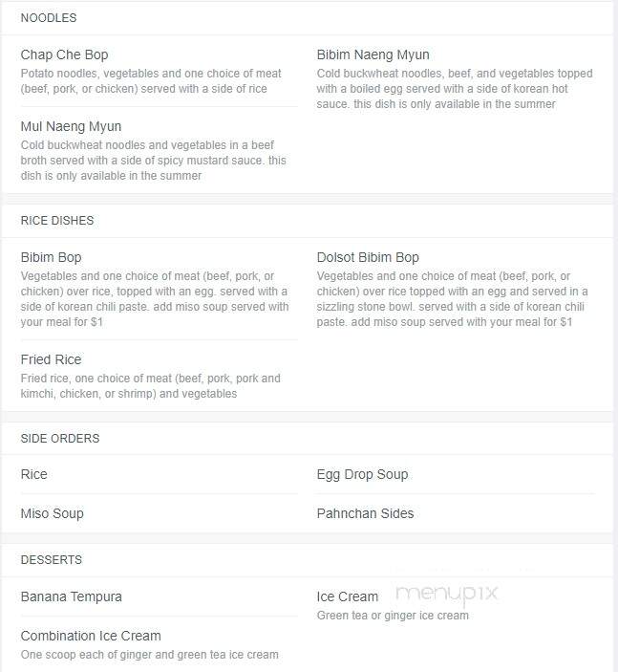Pick the Banana Tempura dessert
The width and height of the screenshot is (618, 672).
[71, 597]
